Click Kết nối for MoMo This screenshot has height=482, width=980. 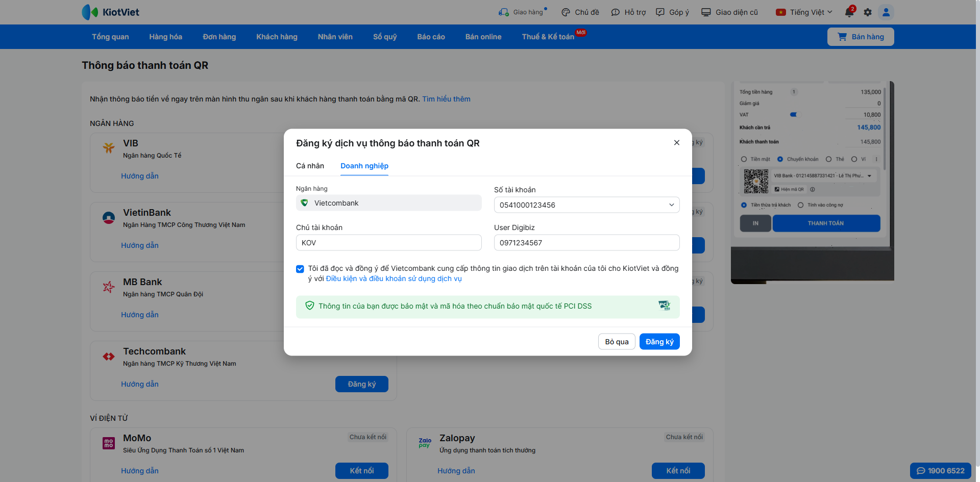pyautogui.click(x=362, y=471)
